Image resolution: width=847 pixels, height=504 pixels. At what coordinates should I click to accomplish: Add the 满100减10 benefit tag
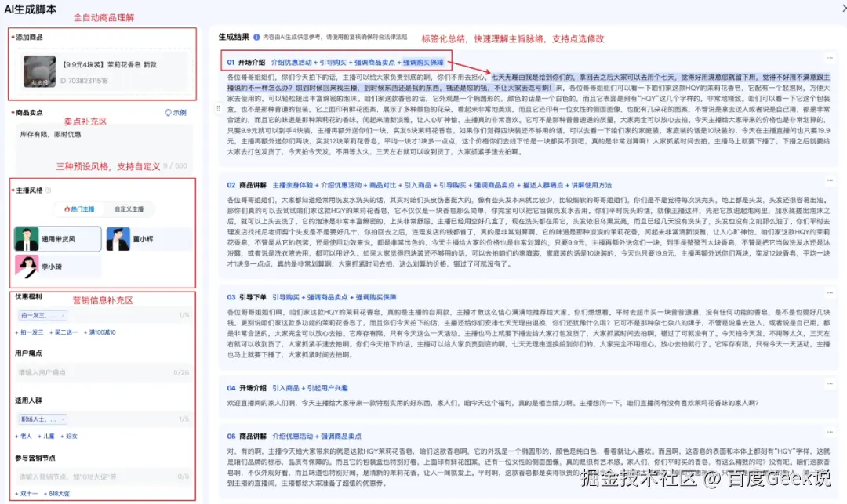pyautogui.click(x=103, y=332)
